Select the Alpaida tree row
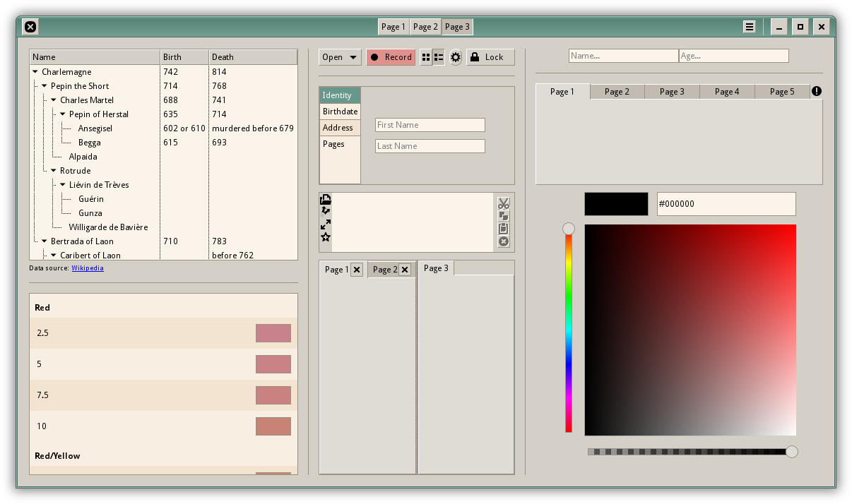Viewport: 852px width, 504px height. point(164,157)
